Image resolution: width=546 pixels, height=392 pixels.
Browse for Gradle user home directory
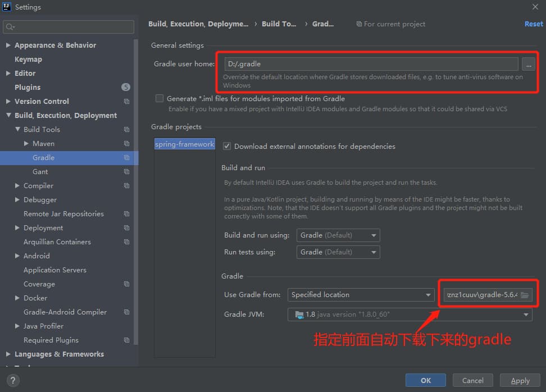click(529, 64)
